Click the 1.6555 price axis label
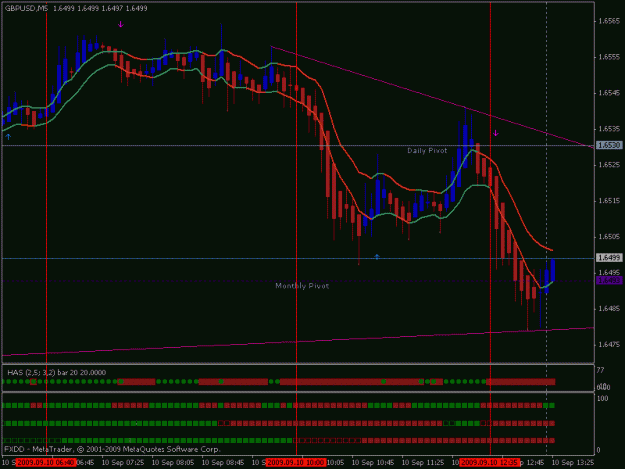Image resolution: width=625 pixels, height=469 pixels. pos(609,57)
